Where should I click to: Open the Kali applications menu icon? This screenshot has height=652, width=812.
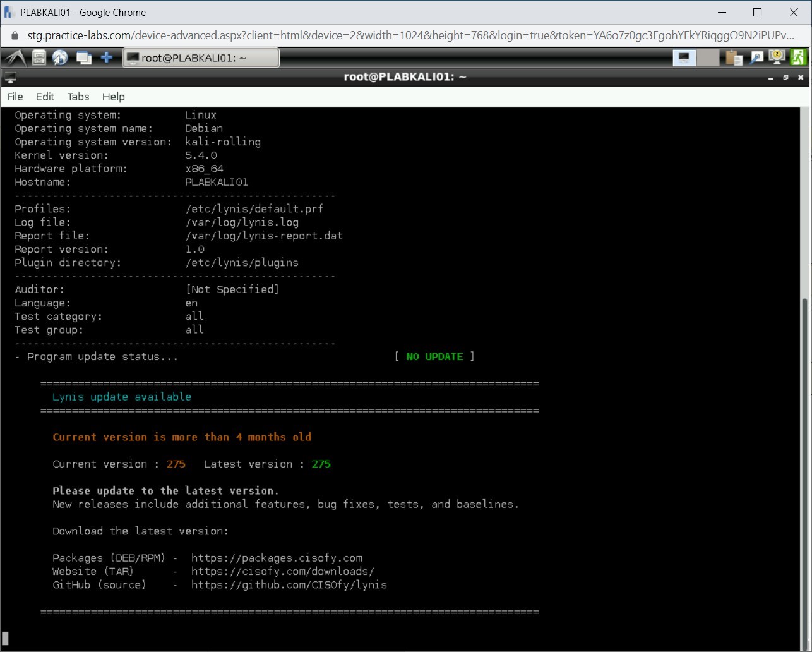coord(15,57)
